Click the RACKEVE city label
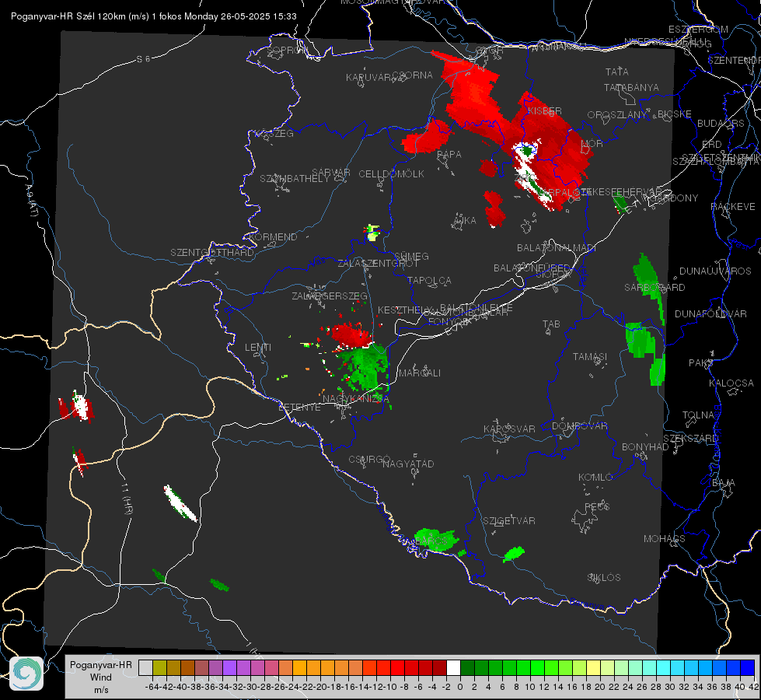The height and width of the screenshot is (700, 761). [733, 207]
